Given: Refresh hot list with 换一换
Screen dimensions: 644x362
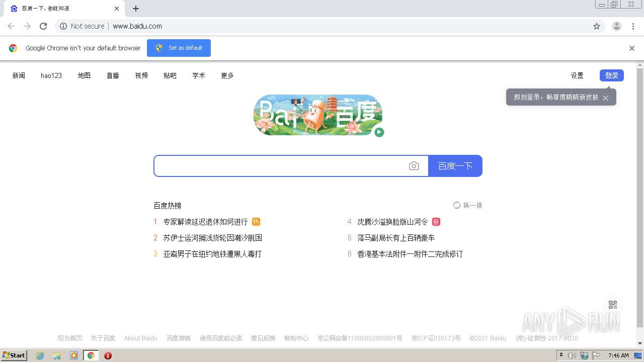Looking at the screenshot, I should 467,205.
